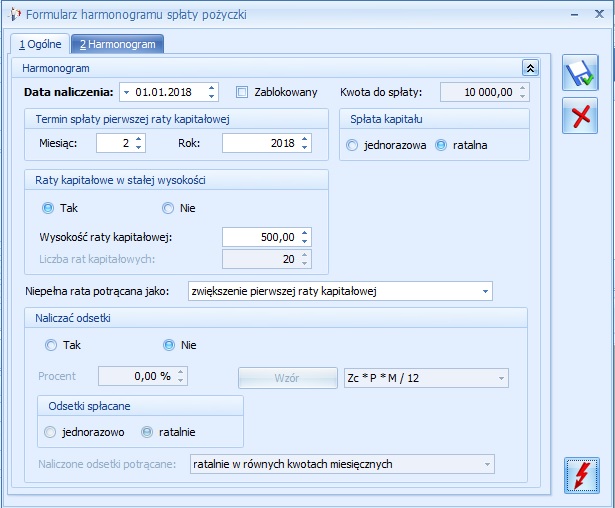615x508 pixels.
Task: Open the Data naliczenia date dropdown arrow
Action: click(126, 93)
